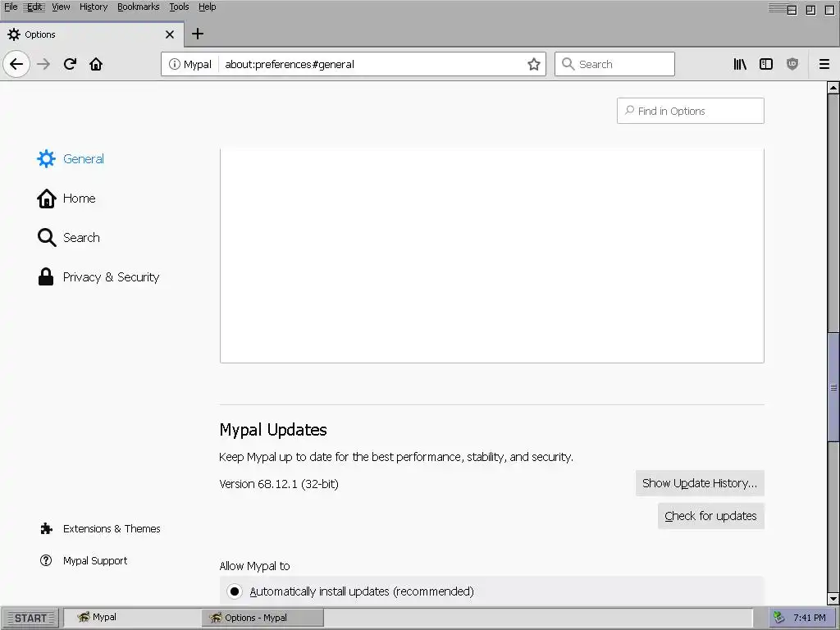The width and height of the screenshot is (840, 630).
Task: Open the Library bookshelf icon
Action: click(x=740, y=64)
